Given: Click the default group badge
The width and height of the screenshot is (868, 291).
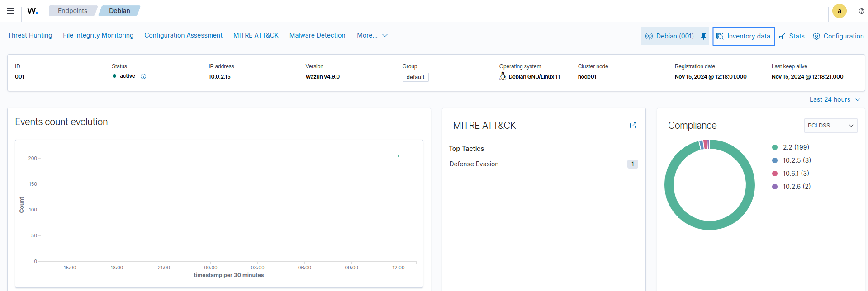Looking at the screenshot, I should (x=415, y=77).
